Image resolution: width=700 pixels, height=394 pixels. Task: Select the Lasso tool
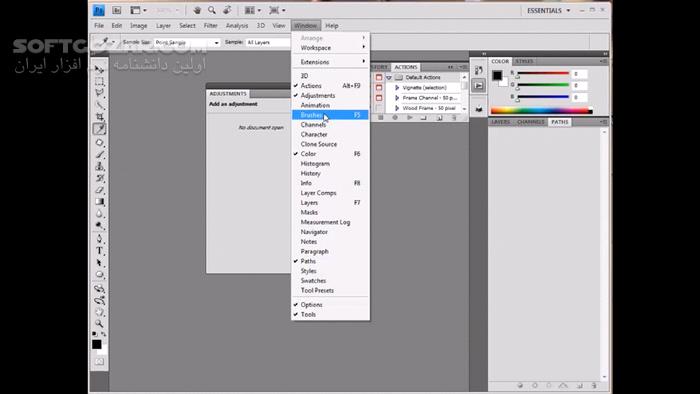pos(99,93)
